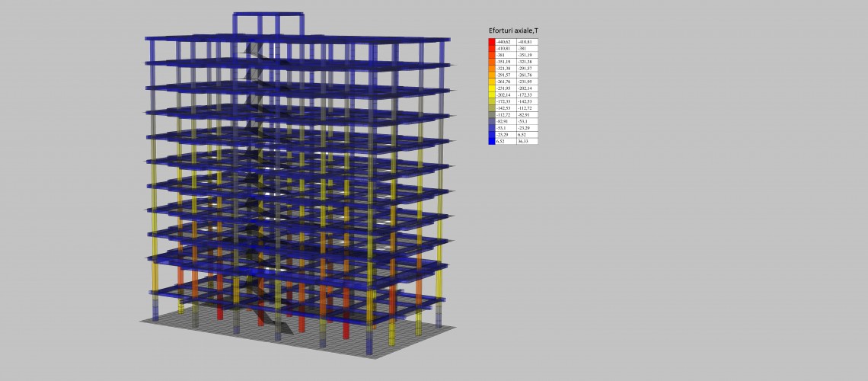
Task: Click the 'Eforturi axiale,T' legend title
Action: coord(513,30)
